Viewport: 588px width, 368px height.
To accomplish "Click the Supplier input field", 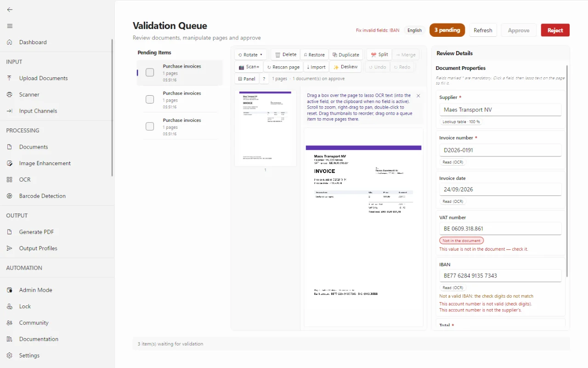I will point(500,109).
